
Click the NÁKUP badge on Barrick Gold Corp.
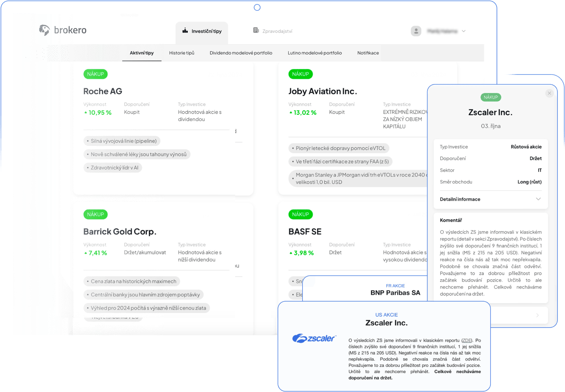click(95, 215)
